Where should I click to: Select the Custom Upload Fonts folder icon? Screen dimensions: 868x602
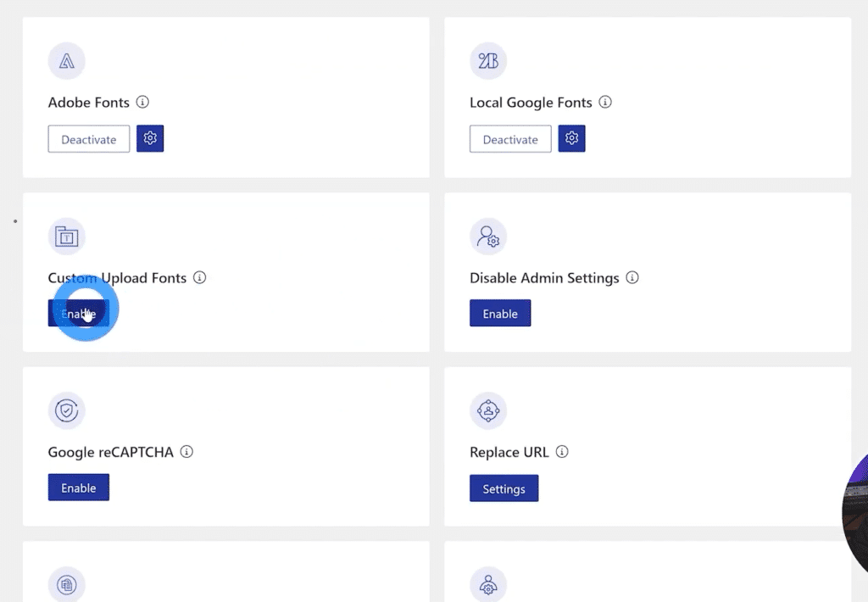click(x=67, y=237)
